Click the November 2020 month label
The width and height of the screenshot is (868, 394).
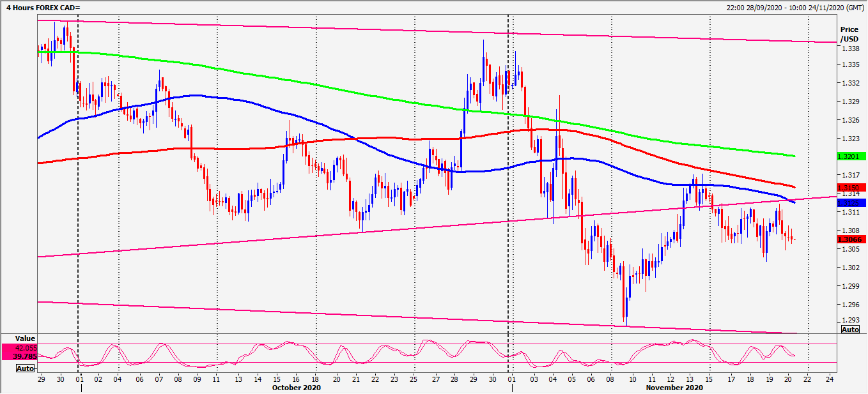tap(674, 388)
